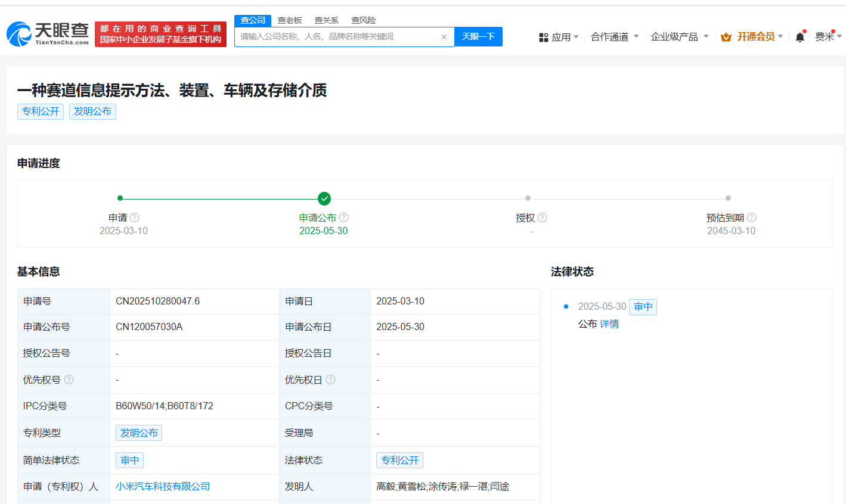
Task: Show help icon beside 优先权日
Action: click(x=331, y=379)
